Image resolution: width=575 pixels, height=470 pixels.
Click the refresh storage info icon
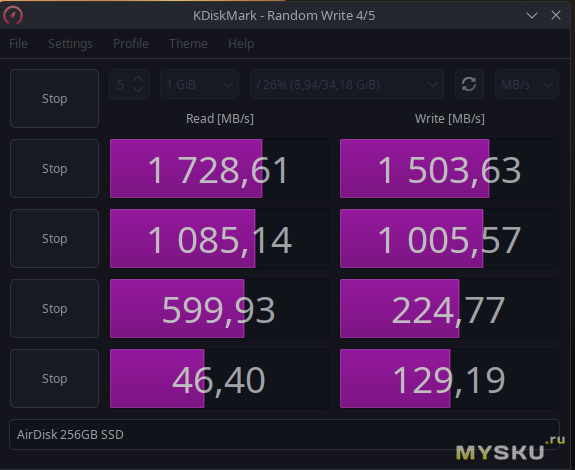469,84
